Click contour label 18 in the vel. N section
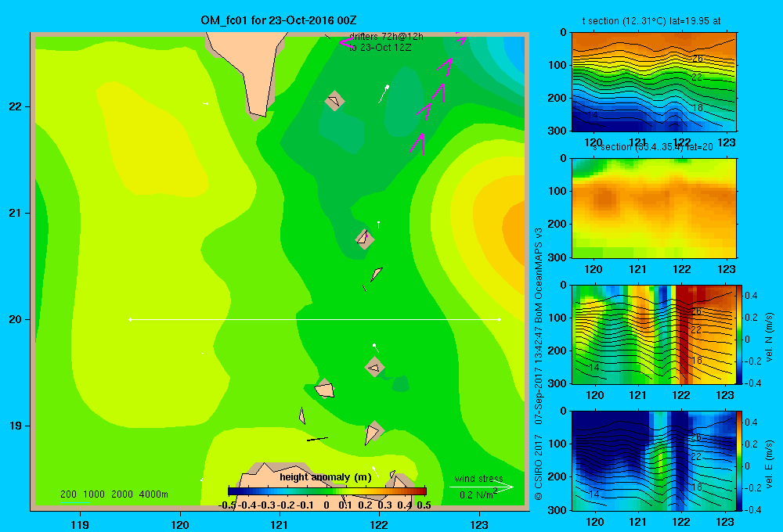 (x=697, y=361)
